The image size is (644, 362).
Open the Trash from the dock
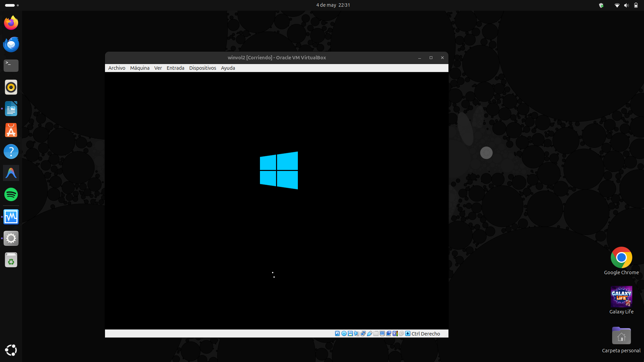[11, 260]
